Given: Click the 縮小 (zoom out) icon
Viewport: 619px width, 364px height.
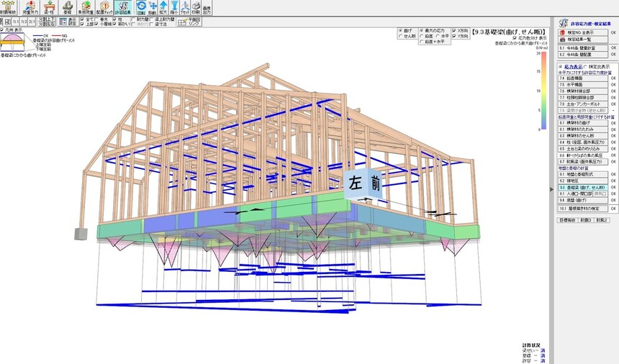Looking at the screenshot, I should point(174,7).
